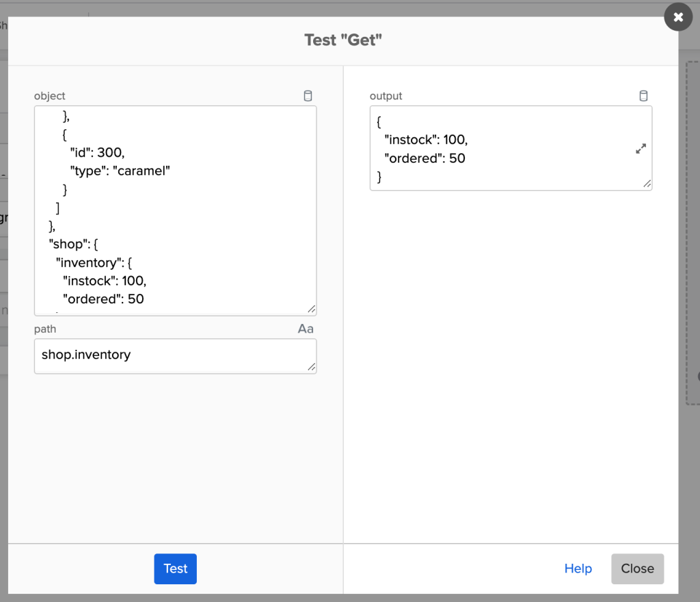Copy the output result using its clipboard icon

[x=643, y=96]
